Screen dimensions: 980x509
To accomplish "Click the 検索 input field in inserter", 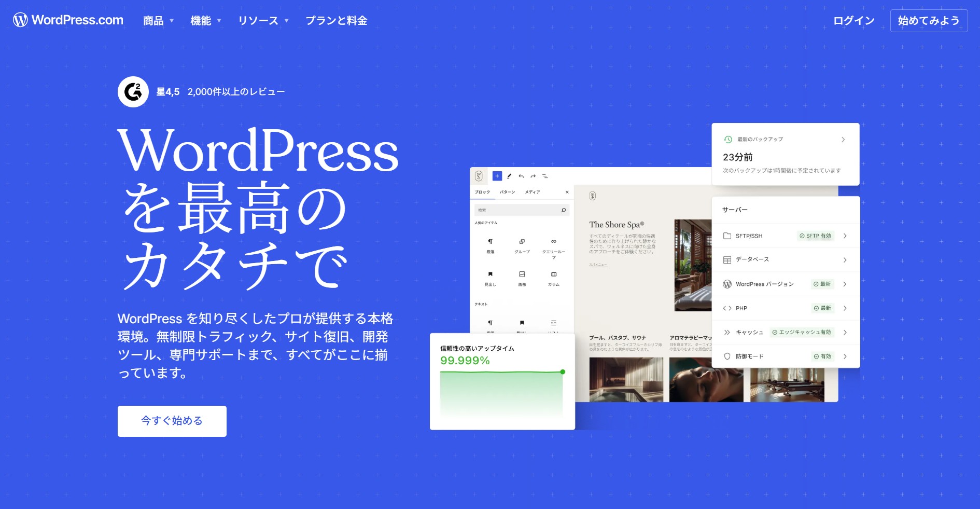I will (522, 210).
